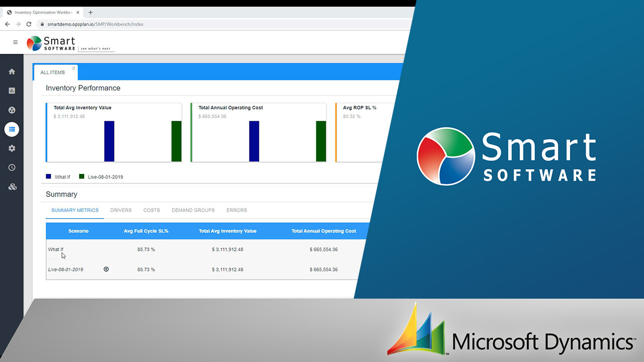Click the Total Annual Operating Cost card title
This screenshot has width=644, height=362.
[230, 108]
